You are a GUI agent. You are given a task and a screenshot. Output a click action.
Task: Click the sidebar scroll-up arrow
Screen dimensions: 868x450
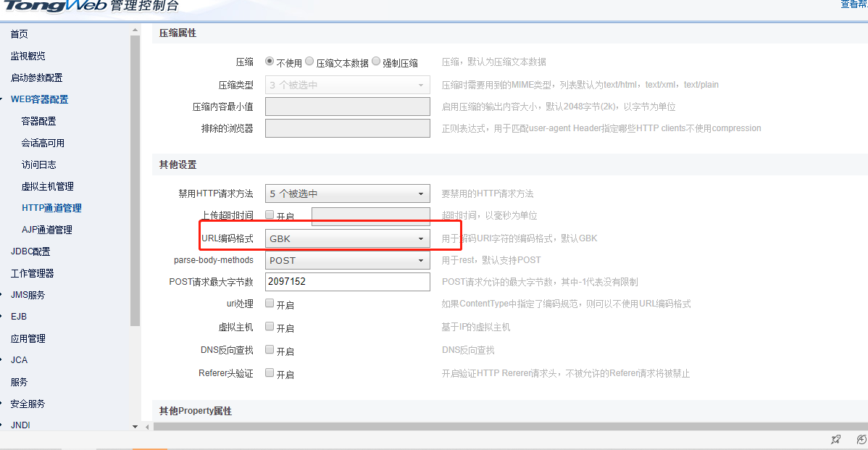tap(135, 30)
